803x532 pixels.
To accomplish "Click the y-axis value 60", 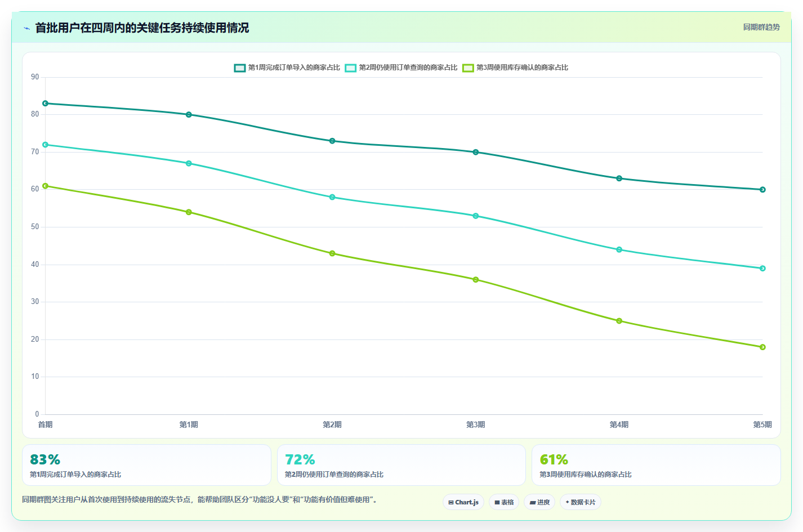I will (35, 189).
